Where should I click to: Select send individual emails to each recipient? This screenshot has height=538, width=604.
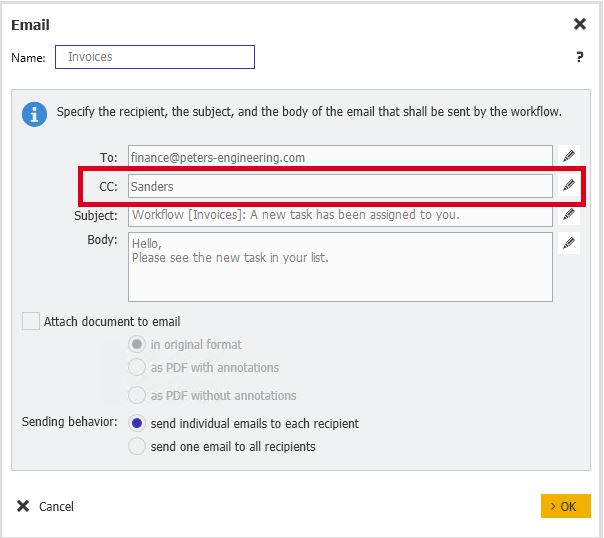(x=138, y=423)
